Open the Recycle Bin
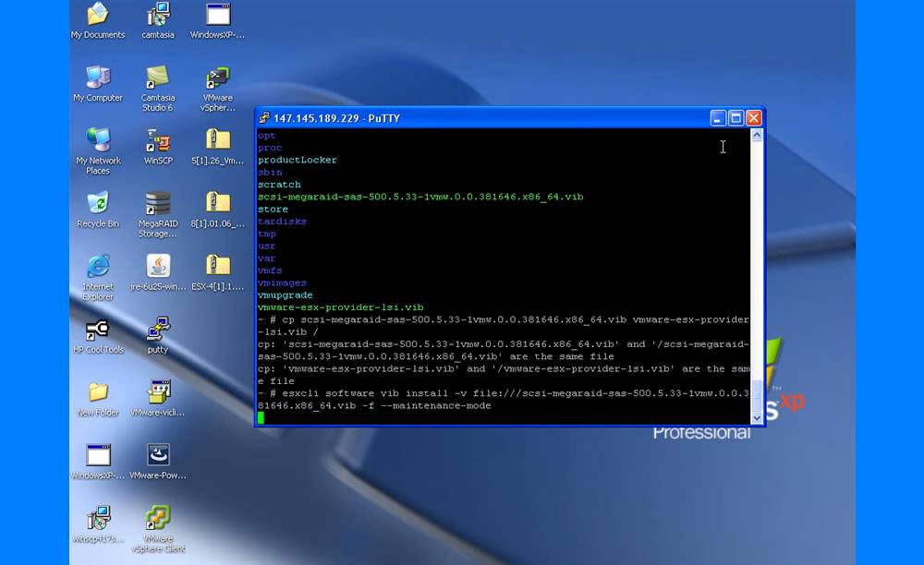The height and width of the screenshot is (565, 924). [x=98, y=210]
